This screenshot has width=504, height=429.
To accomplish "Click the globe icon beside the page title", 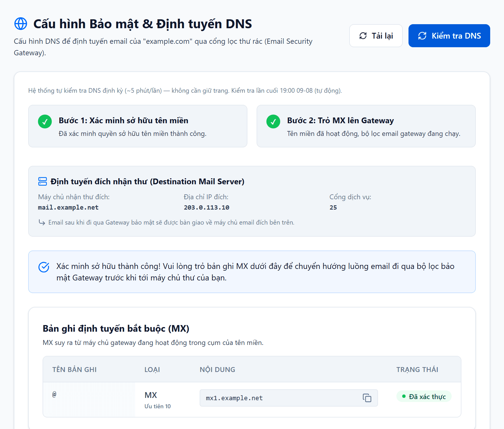I will pos(21,24).
